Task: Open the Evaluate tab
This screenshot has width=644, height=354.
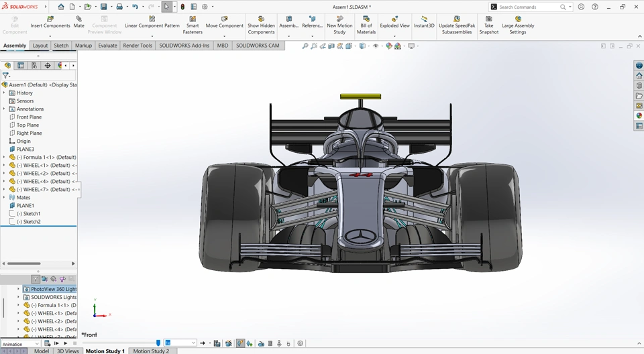Action: pyautogui.click(x=107, y=46)
